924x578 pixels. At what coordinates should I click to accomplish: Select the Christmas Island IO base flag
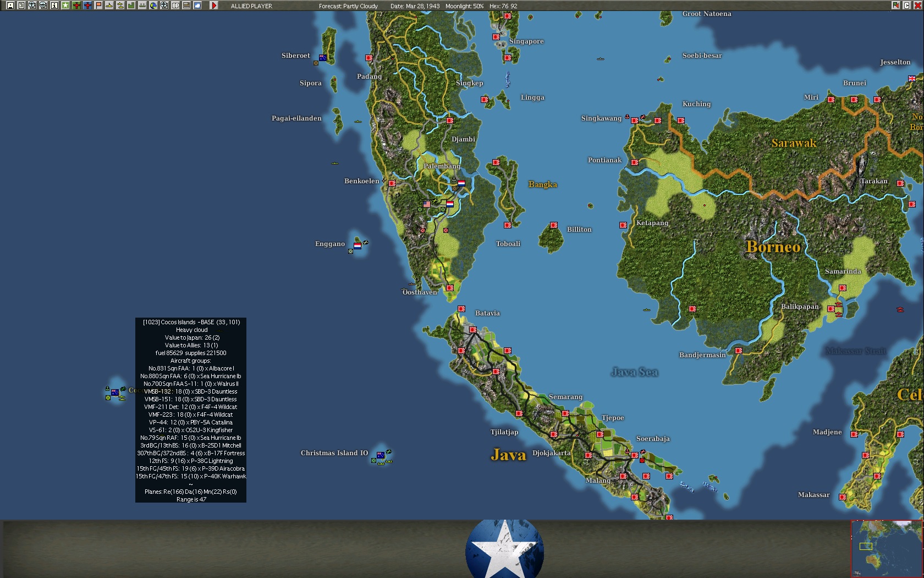(380, 455)
